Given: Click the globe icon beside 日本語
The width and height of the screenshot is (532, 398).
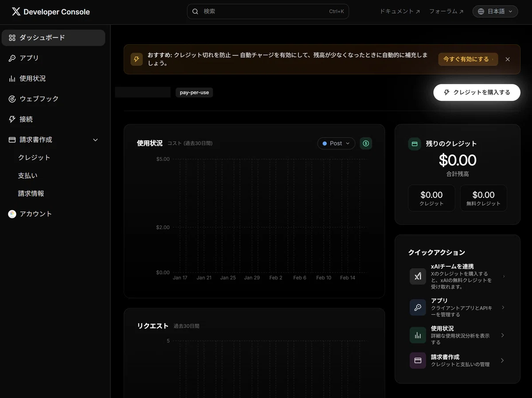Looking at the screenshot, I should coord(481,12).
